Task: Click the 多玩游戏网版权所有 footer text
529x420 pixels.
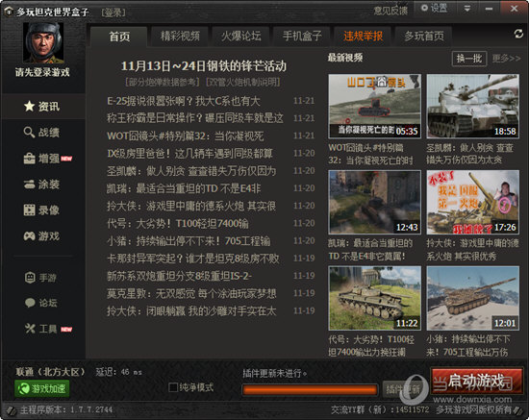Action: [473, 409]
